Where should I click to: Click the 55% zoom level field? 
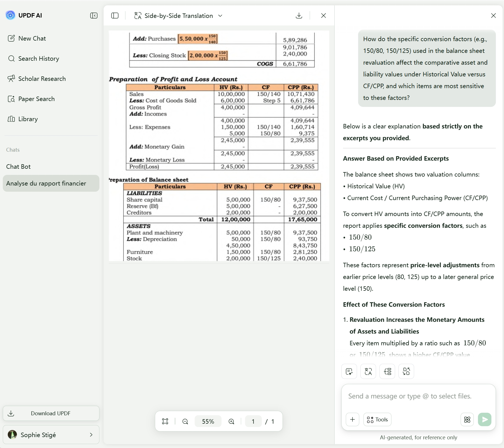(x=208, y=421)
